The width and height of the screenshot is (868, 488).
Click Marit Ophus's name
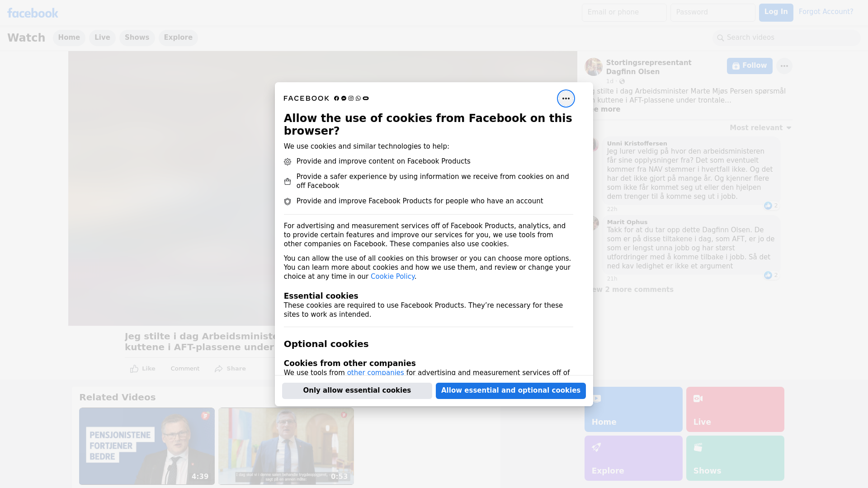(x=627, y=222)
